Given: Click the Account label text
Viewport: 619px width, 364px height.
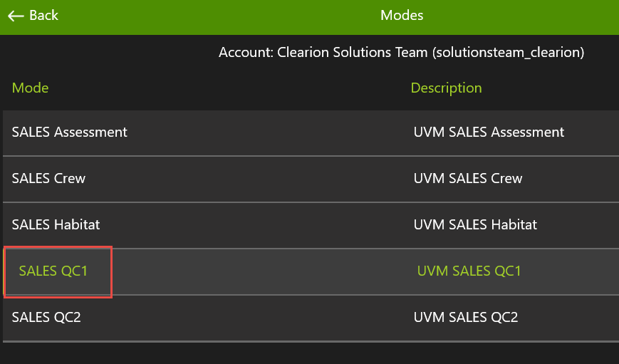Looking at the screenshot, I should point(245,53).
